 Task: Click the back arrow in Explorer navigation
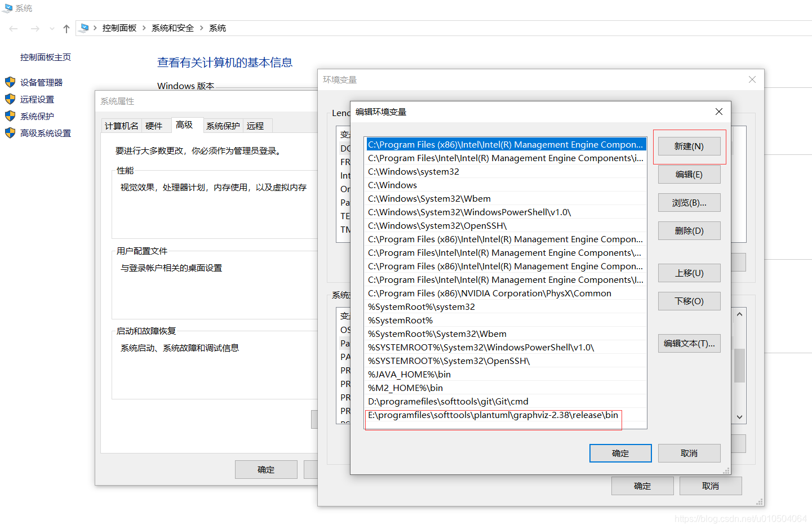pyautogui.click(x=14, y=28)
